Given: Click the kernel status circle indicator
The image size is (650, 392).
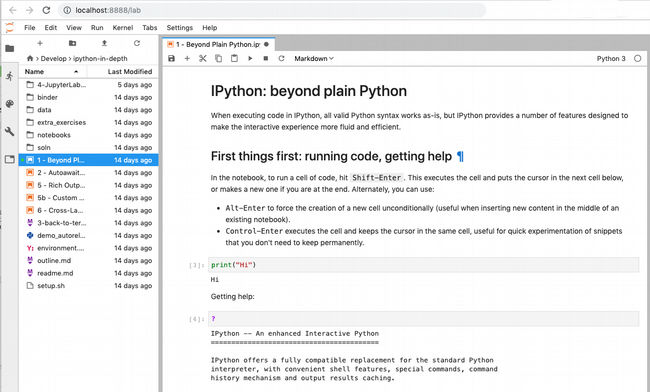Looking at the screenshot, I should point(638,58).
